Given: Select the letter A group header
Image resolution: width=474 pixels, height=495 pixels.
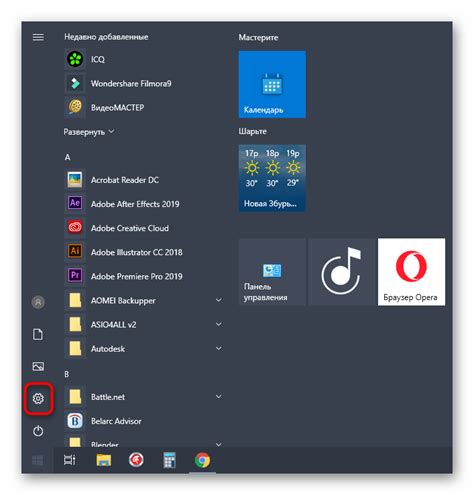Looking at the screenshot, I should pos(68,157).
